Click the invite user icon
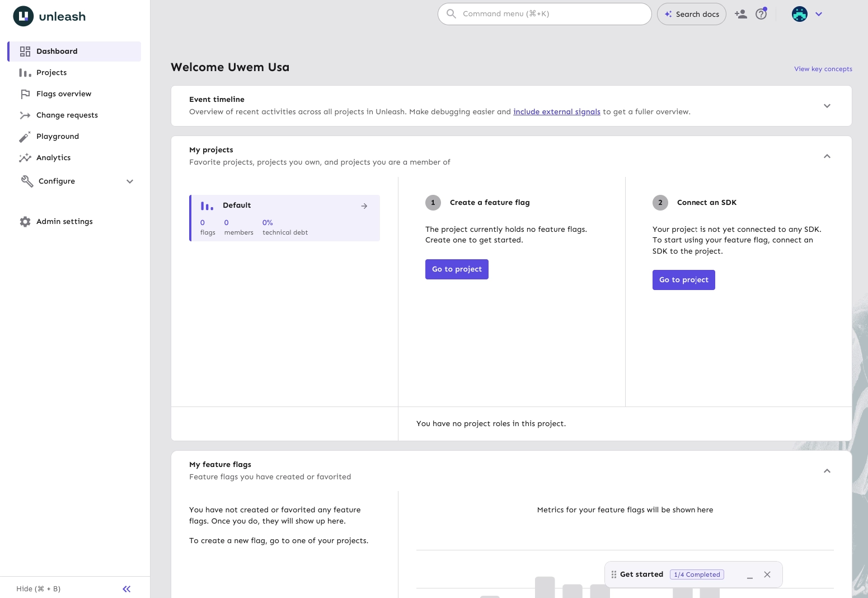Viewport: 868px width, 598px height. 741,14
